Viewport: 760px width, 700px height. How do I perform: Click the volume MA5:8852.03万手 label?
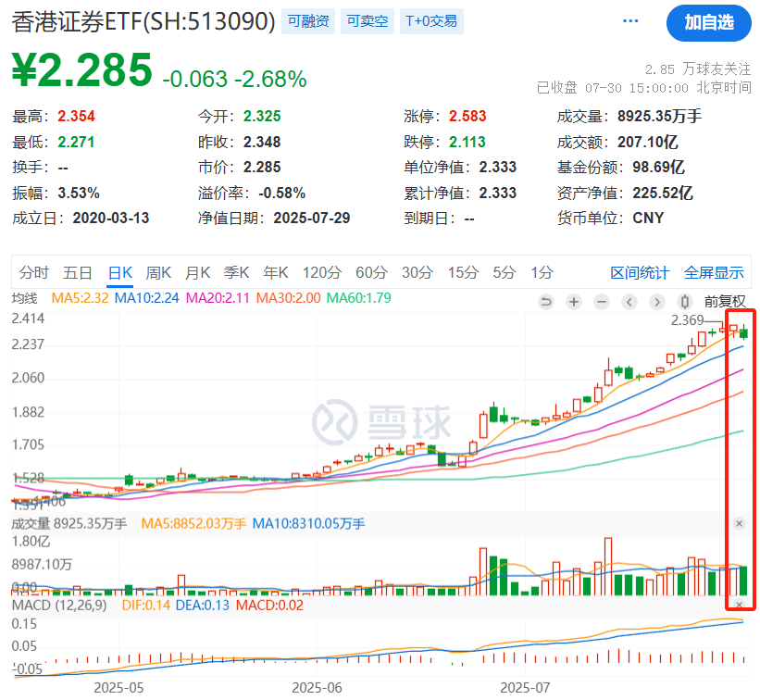point(193,524)
